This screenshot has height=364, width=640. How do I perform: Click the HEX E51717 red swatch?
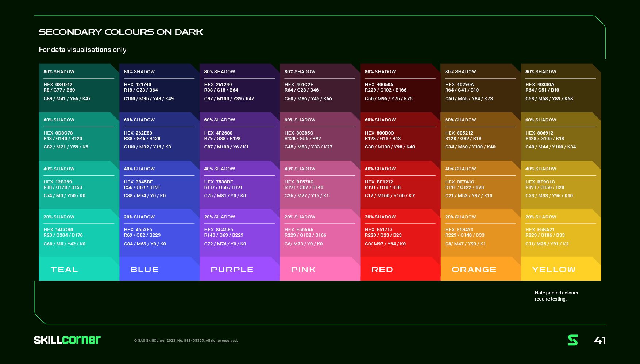(x=400, y=233)
